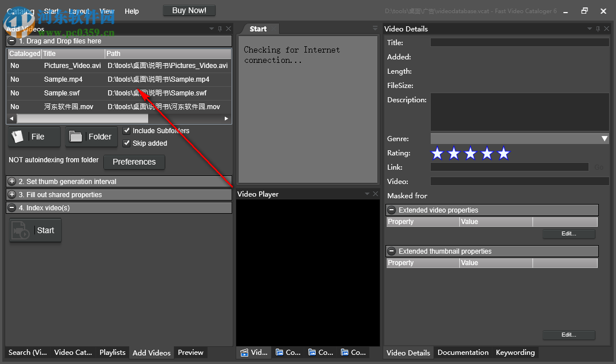Pin the Add Videos panel
616x364 pixels.
[x=220, y=29]
